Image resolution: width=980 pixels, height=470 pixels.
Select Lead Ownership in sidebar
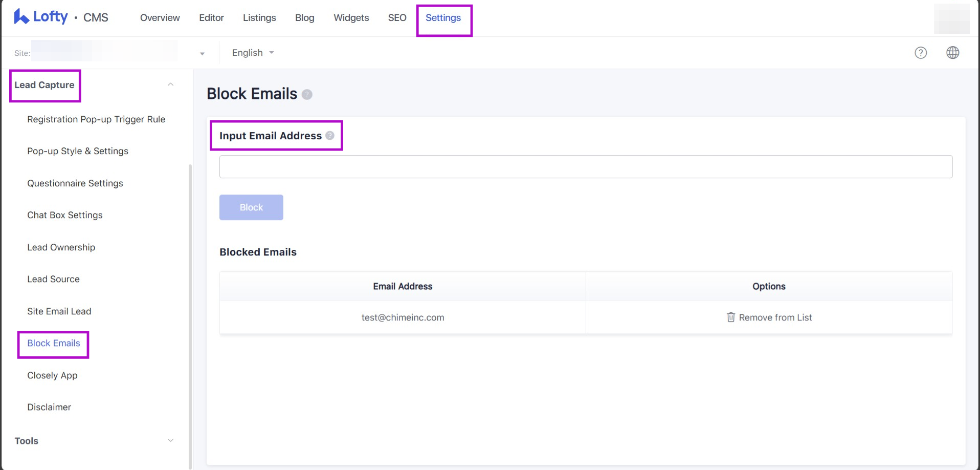(61, 247)
